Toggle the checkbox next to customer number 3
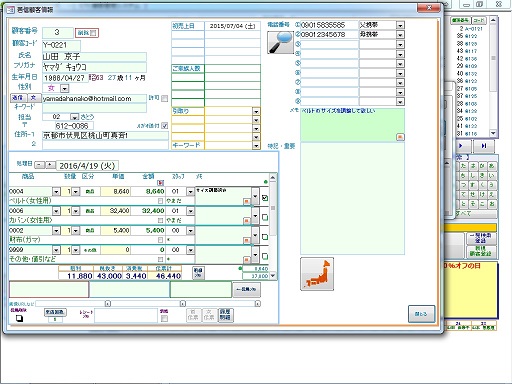The height and width of the screenshot is (384, 512). click(93, 33)
